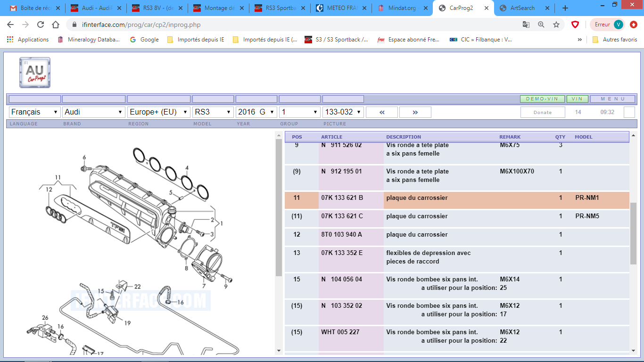Click the translate page icon
644x362 pixels.
[x=526, y=25]
